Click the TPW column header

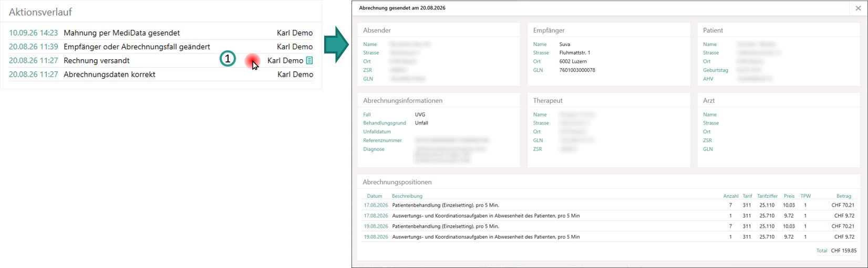pos(805,196)
